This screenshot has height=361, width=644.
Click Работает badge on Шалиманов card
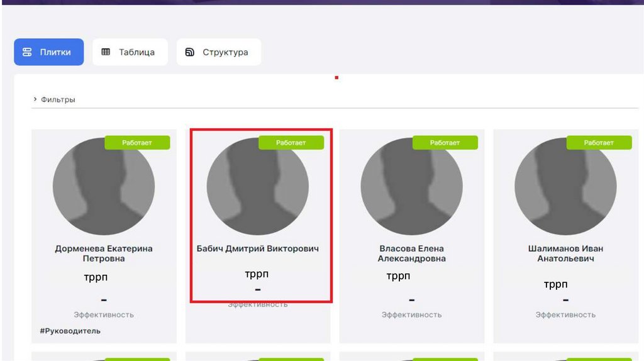coord(599,143)
